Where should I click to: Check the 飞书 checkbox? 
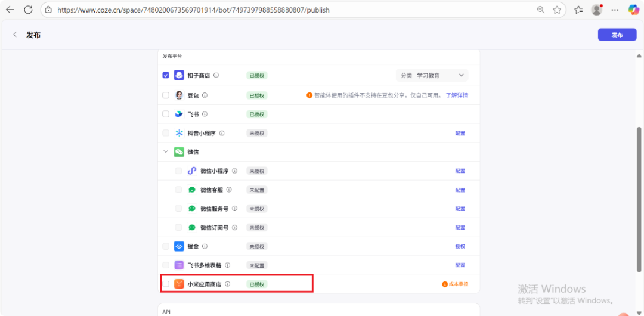tap(166, 114)
